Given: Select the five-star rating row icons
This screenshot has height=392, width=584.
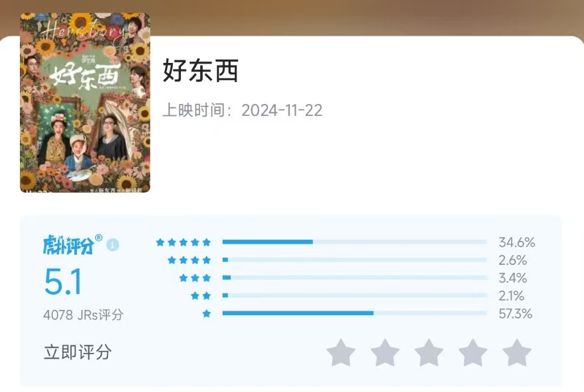Looking at the screenshot, I should point(183,242).
